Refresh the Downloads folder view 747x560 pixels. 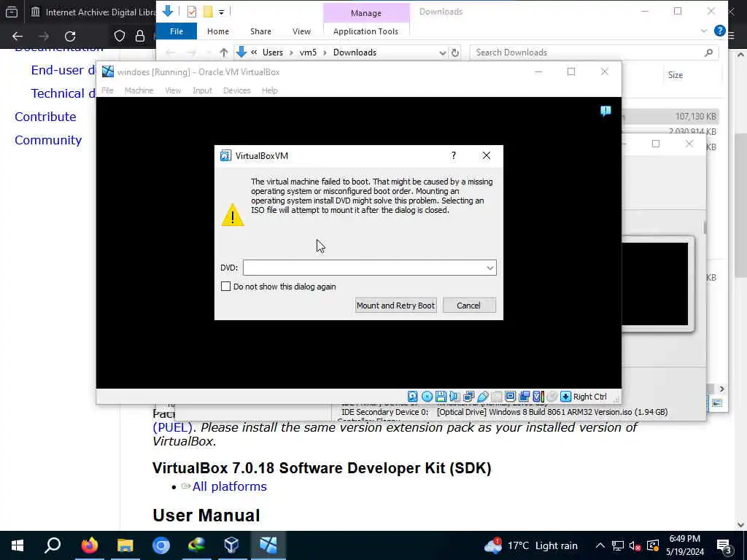[x=455, y=52]
